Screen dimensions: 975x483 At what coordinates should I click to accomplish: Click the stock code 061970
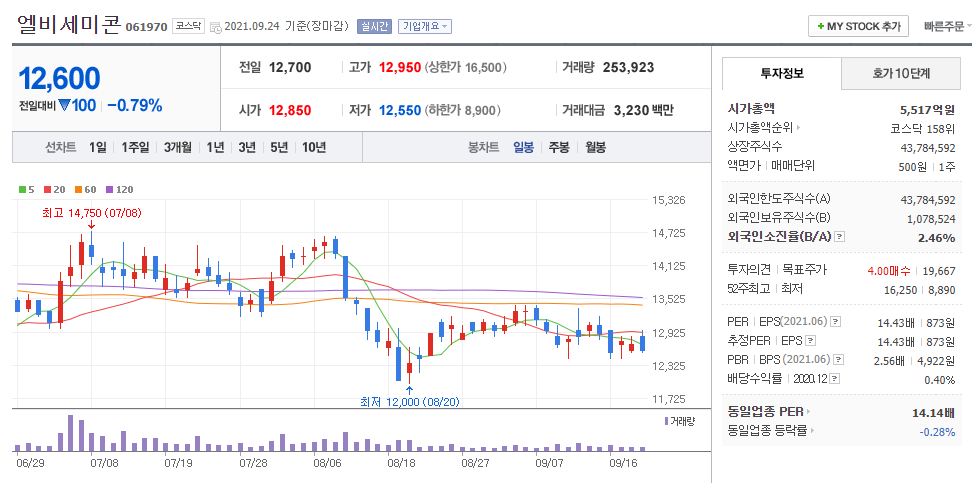click(x=147, y=27)
